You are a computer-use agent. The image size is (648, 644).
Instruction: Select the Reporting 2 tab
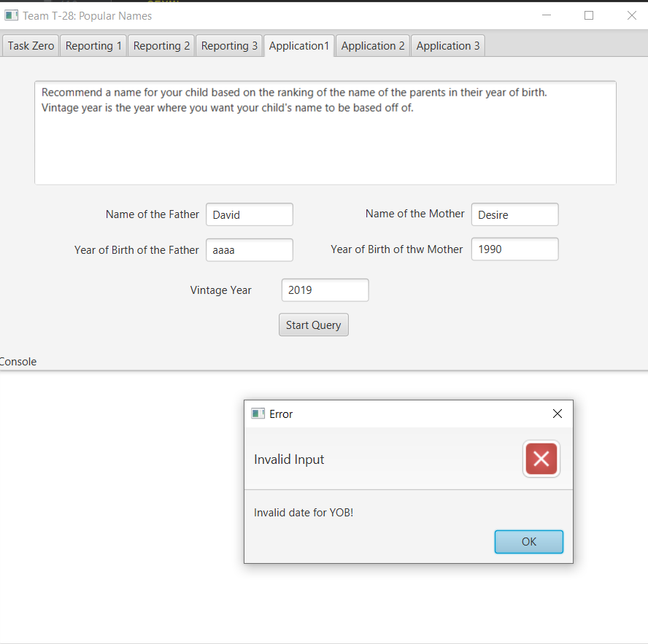[161, 45]
